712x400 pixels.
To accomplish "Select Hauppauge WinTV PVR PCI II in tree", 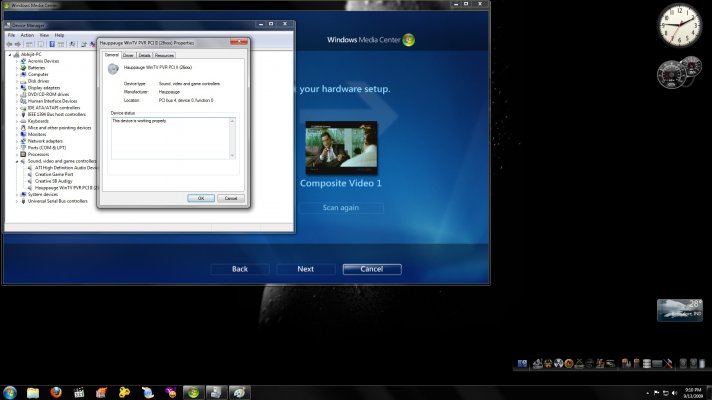I will point(63,188).
